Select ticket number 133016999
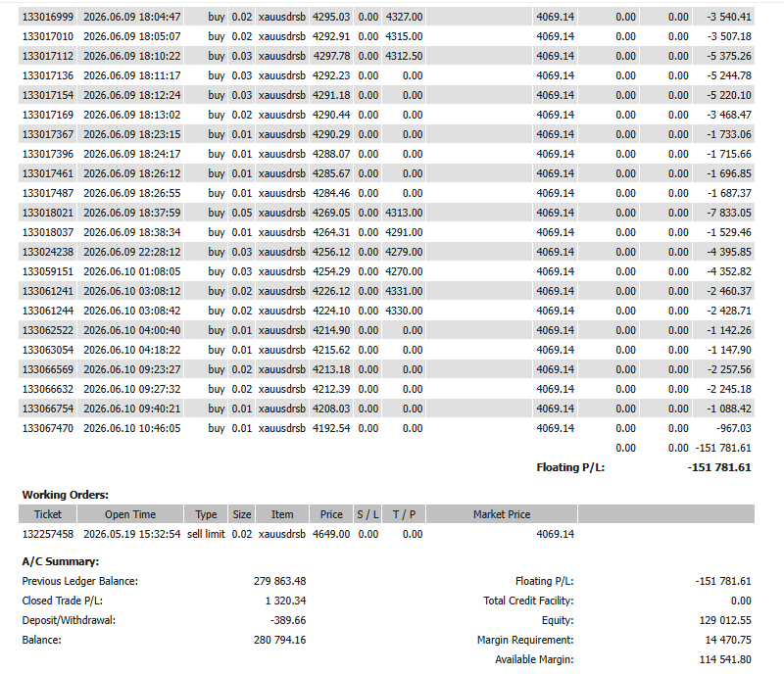Screen dimensions: 784x674 47,17
